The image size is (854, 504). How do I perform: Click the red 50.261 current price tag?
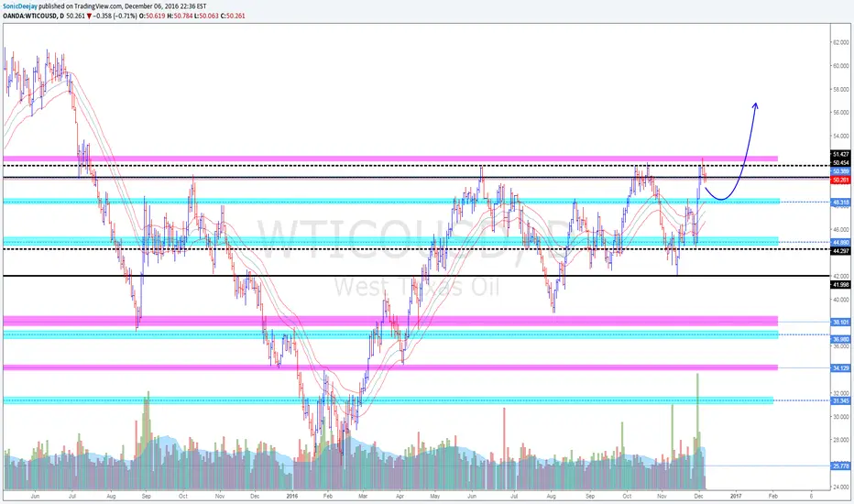click(x=841, y=180)
